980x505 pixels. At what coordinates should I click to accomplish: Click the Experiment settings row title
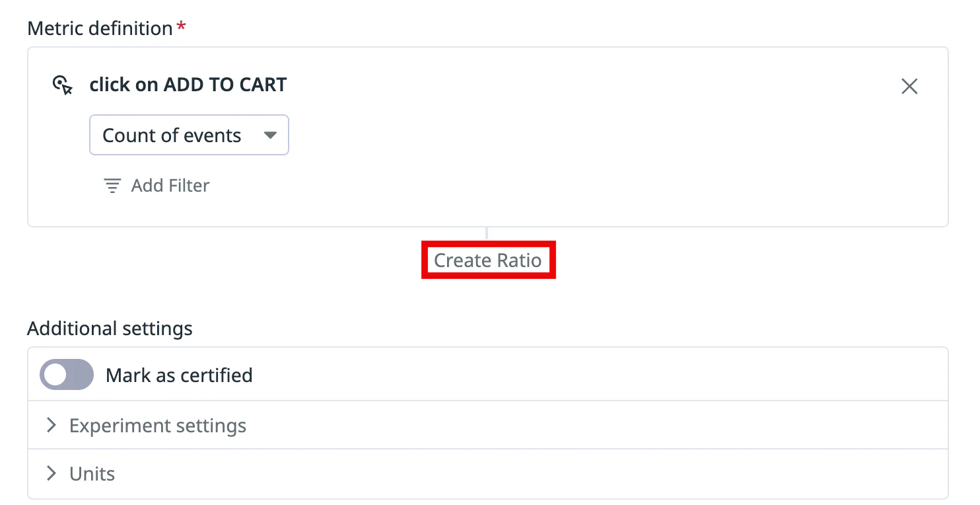click(x=158, y=425)
